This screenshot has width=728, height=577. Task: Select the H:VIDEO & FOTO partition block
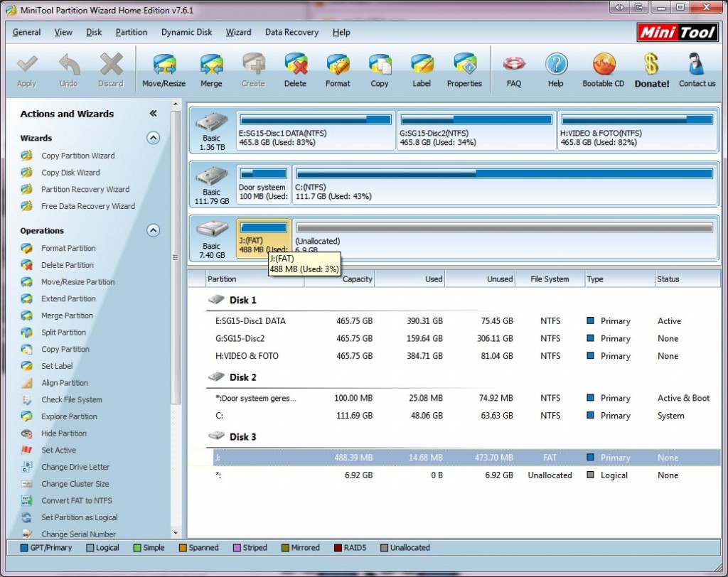tap(638, 131)
